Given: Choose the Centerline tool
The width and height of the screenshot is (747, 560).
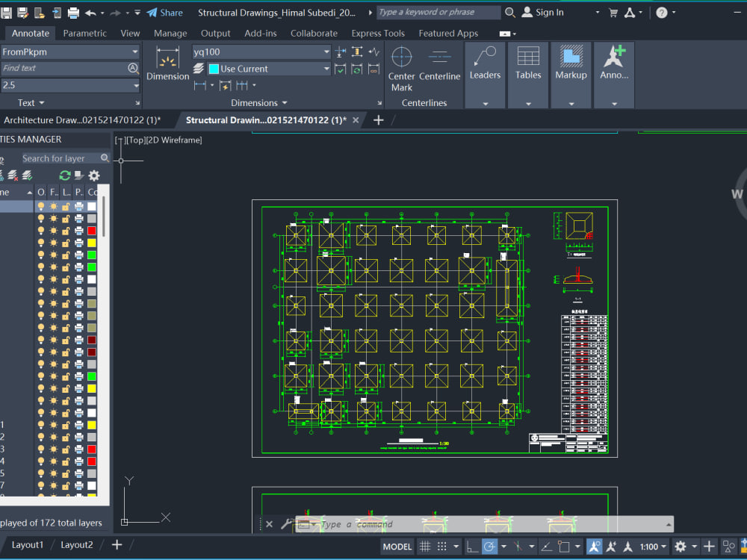Looking at the screenshot, I should pos(439,63).
